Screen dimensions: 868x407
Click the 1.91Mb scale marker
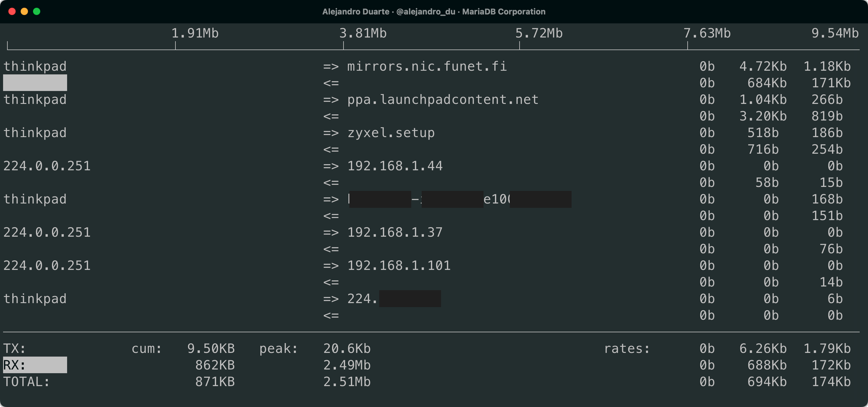195,33
